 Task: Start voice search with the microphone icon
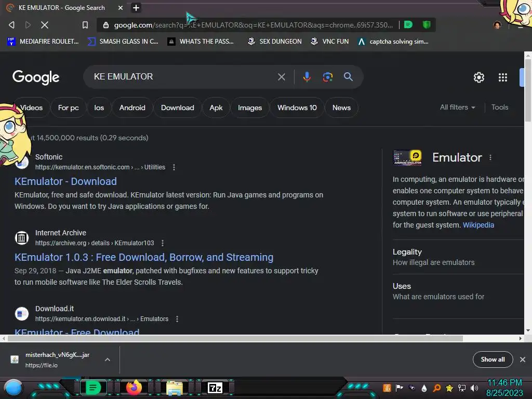[307, 77]
